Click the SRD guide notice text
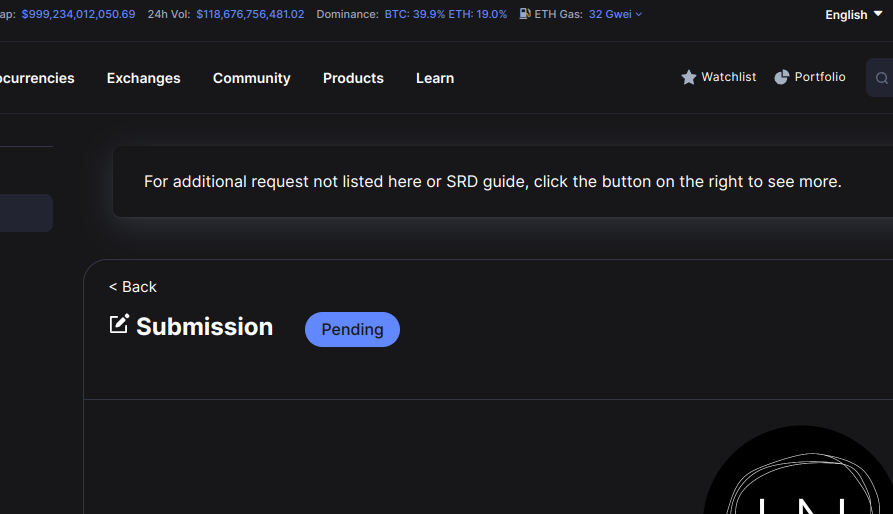893x514 pixels. click(x=493, y=182)
